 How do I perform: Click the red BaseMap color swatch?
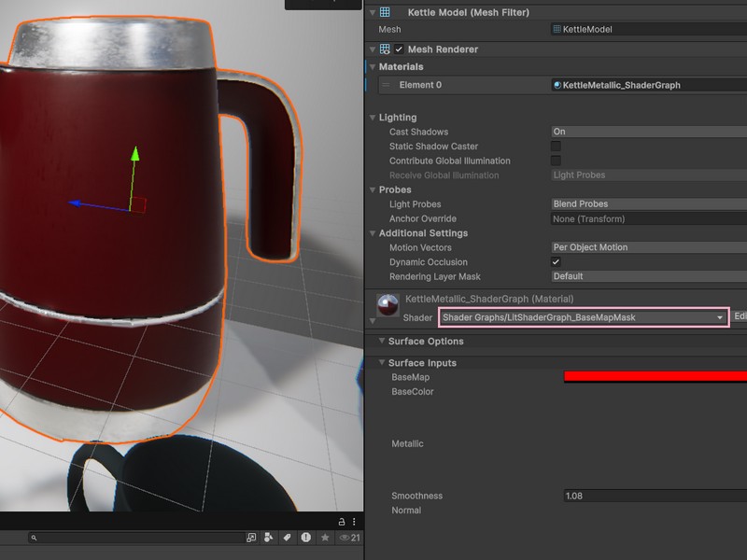[654, 376]
